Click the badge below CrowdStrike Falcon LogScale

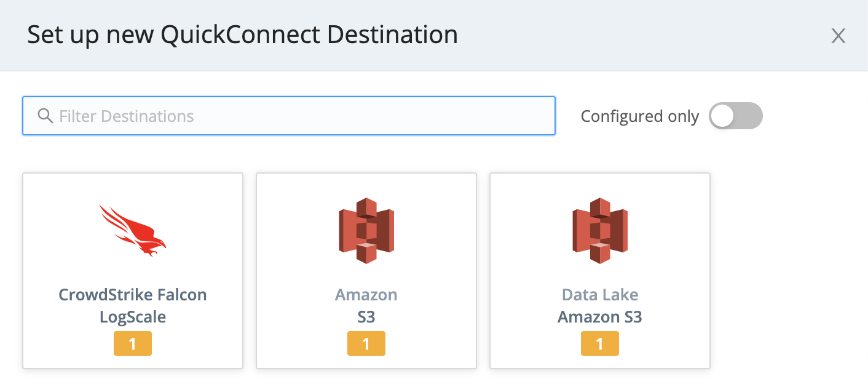(x=132, y=343)
